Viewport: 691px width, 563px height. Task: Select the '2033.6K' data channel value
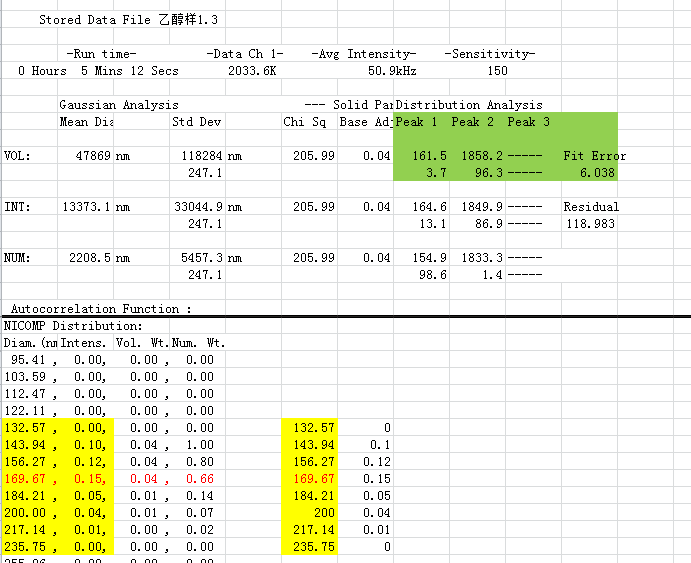point(252,71)
